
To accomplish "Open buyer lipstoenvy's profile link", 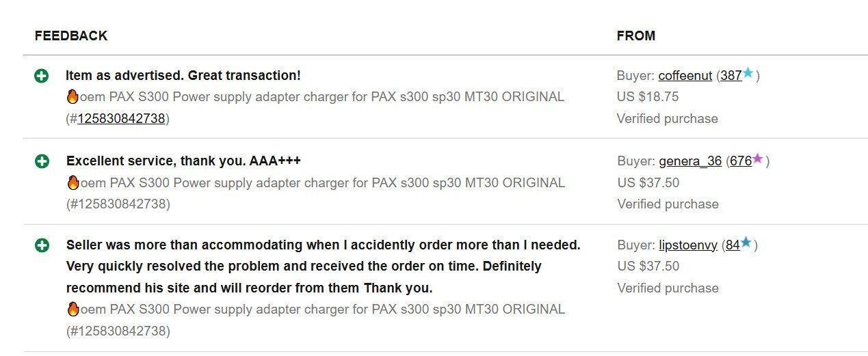I will pos(688,245).
